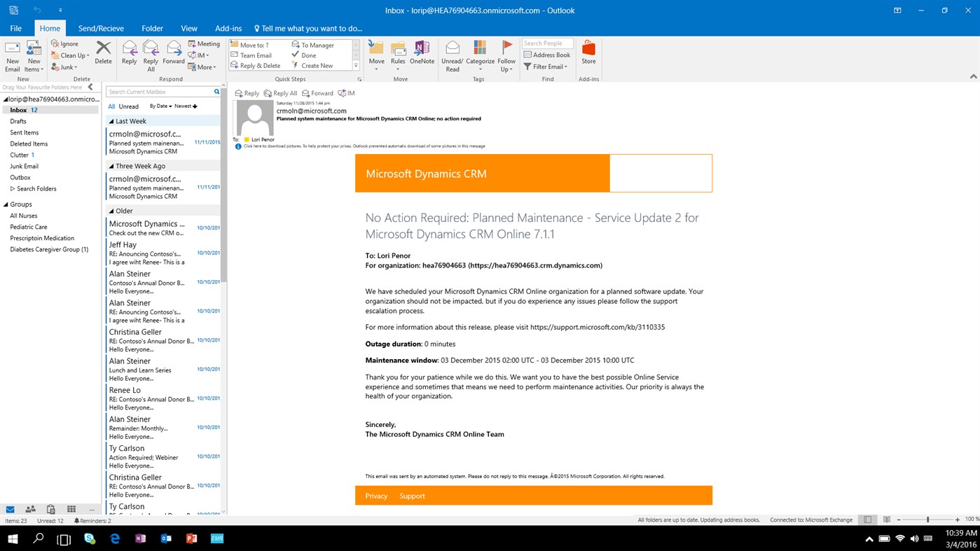The width and height of the screenshot is (980, 551).
Task: Open the File tab
Action: [x=15, y=28]
